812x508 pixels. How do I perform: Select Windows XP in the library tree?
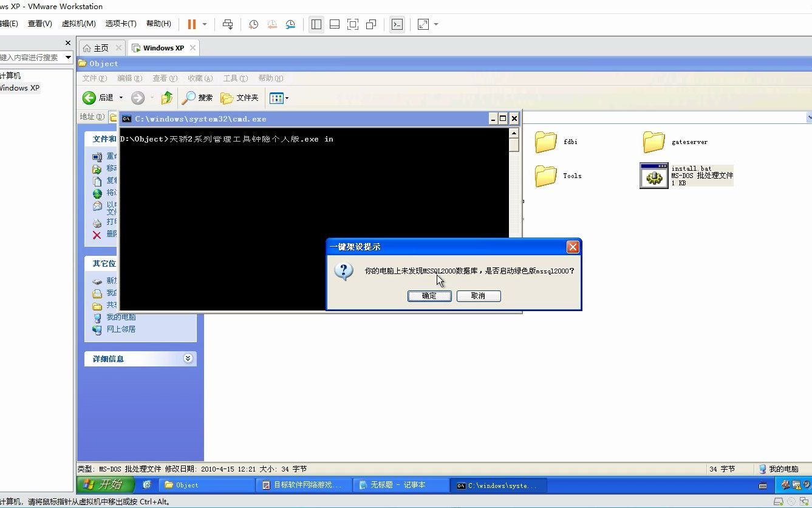click(19, 88)
